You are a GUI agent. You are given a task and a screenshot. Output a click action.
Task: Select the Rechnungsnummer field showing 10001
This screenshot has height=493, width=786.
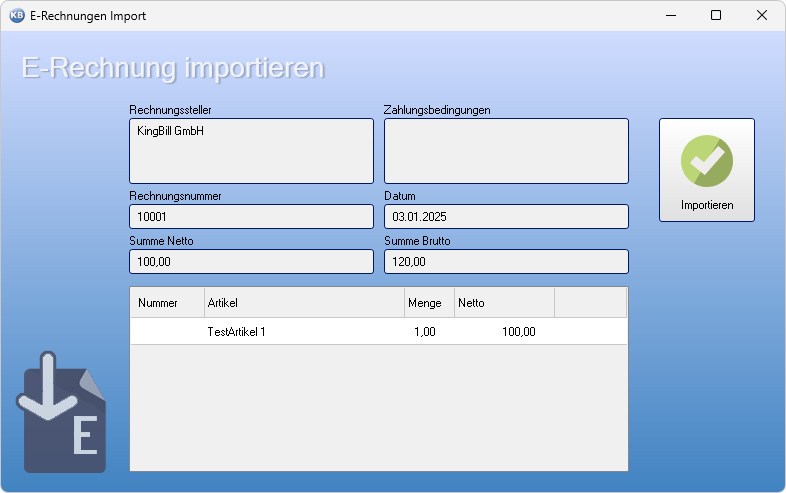[251, 216]
